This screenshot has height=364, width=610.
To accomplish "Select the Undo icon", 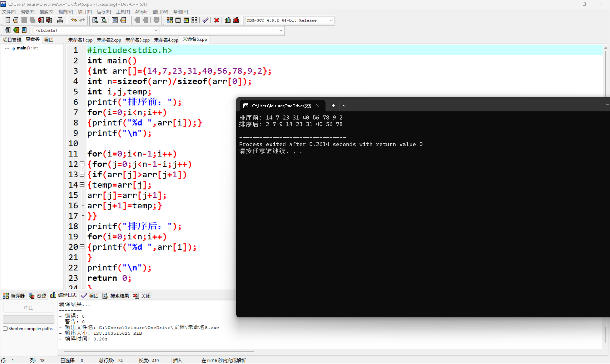I will 73,20.
